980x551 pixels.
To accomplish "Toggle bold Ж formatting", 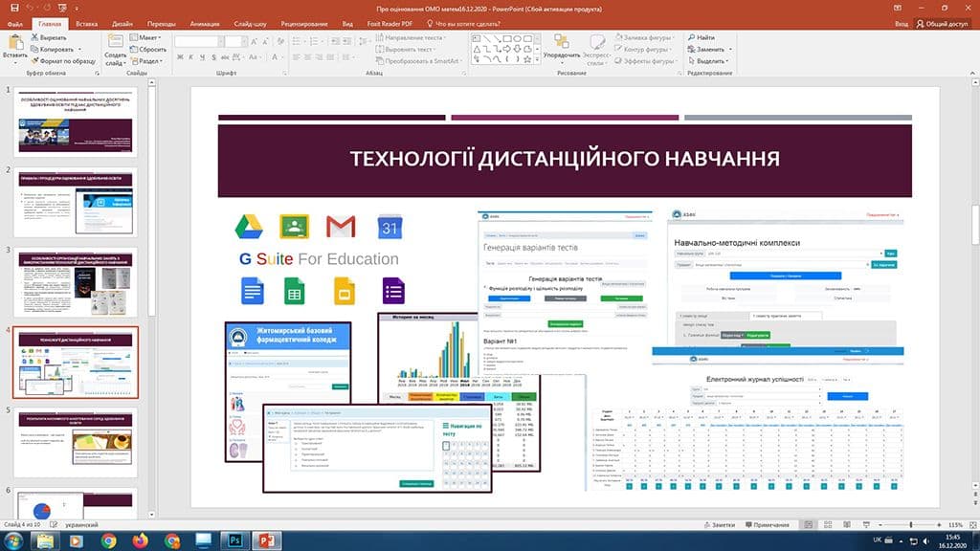I will (180, 57).
